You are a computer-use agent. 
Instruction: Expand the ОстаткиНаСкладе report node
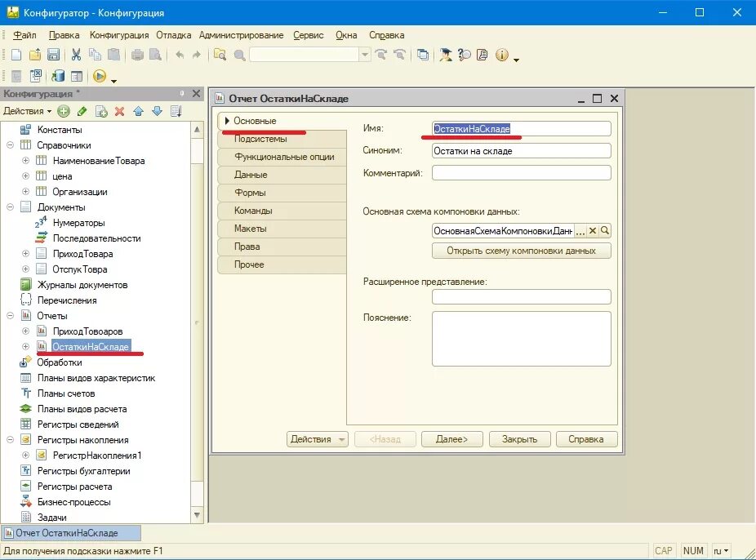pyautogui.click(x=25, y=346)
